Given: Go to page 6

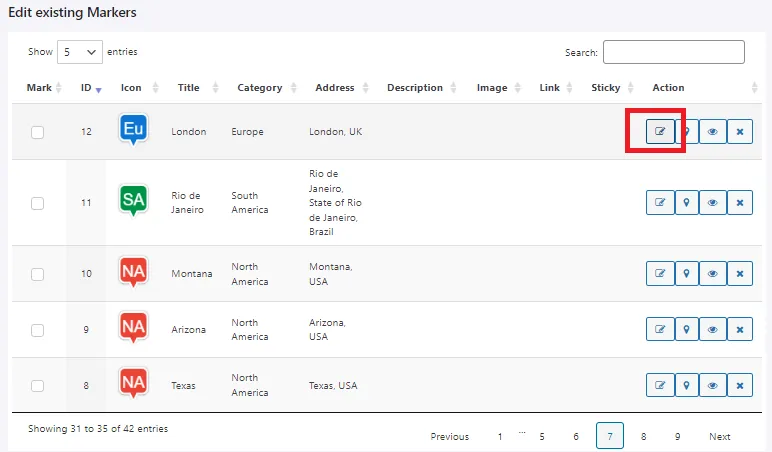Looking at the screenshot, I should [576, 436].
